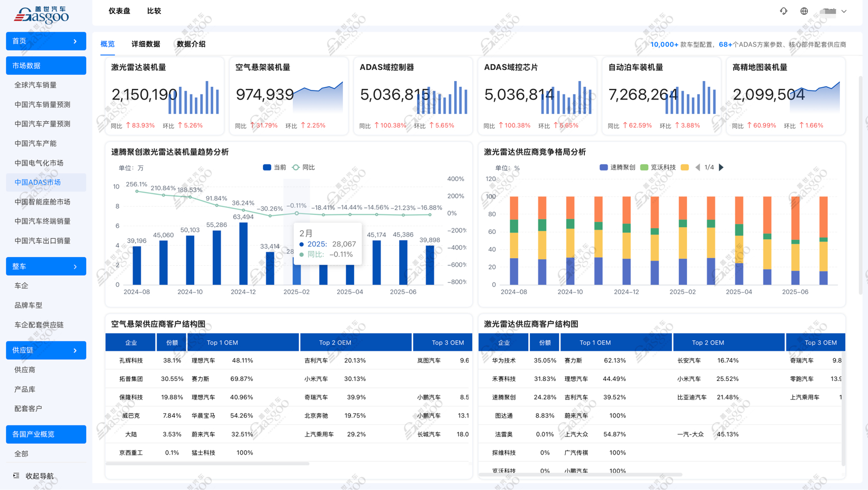Click the 孔辉科技 table cell
Viewport: 868px width, 490px height.
pos(131,360)
